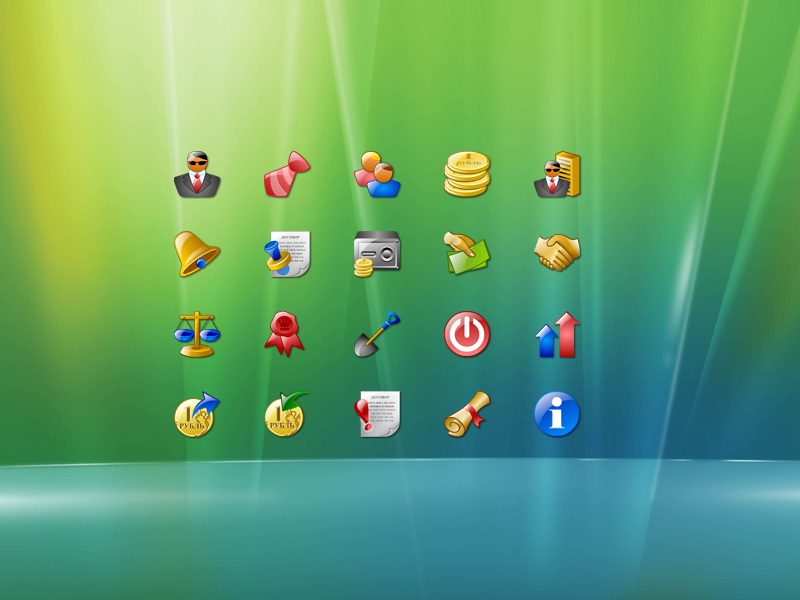Select the blue and red up arrows icon

(557, 334)
